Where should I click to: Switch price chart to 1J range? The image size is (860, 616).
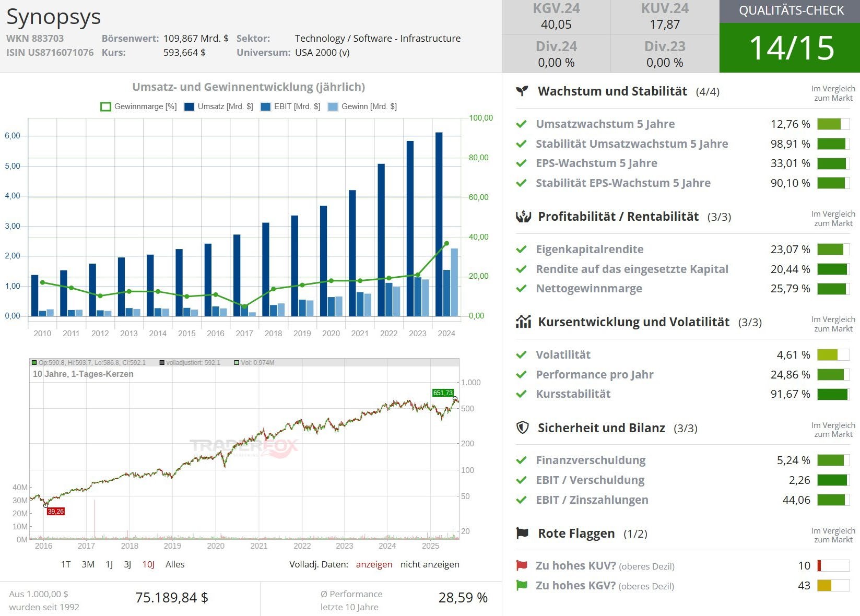tap(109, 564)
